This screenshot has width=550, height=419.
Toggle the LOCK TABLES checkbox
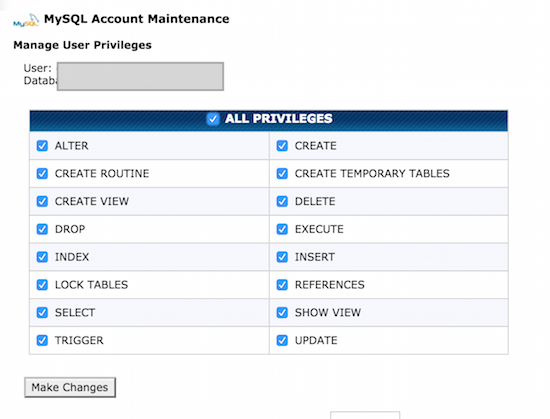click(x=42, y=284)
